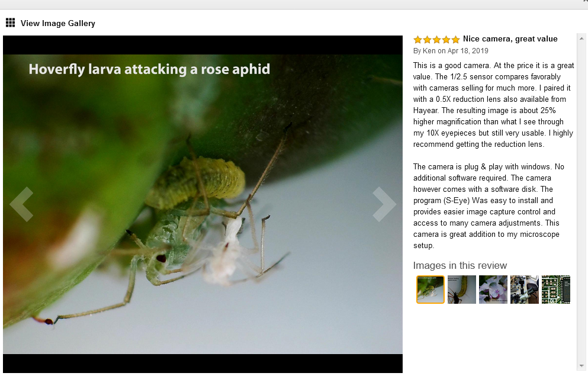This screenshot has width=588, height=376.
Task: Click the paragraph starting 'The camera is plug & play'
Action: 489,206
